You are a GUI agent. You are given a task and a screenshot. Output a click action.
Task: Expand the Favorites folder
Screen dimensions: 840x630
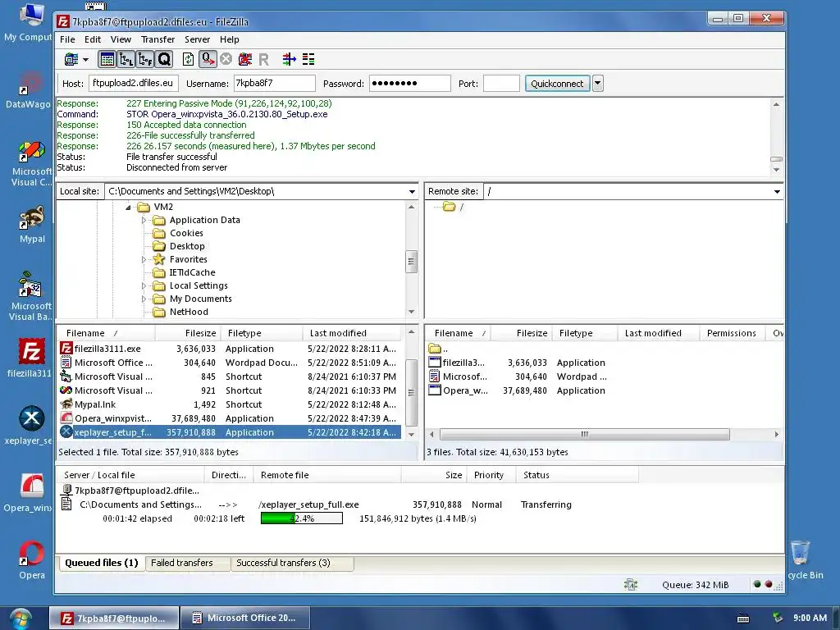tap(144, 260)
